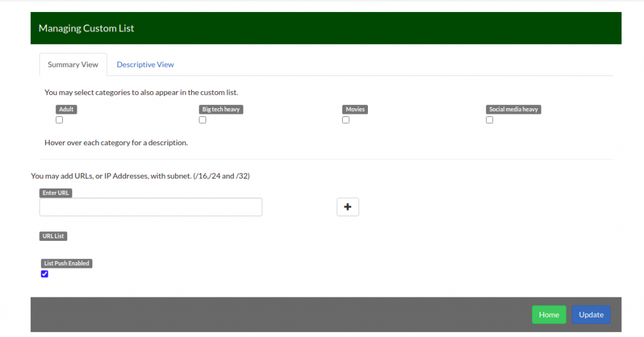Click the 'You may select categories' instruction text
The height and width of the screenshot is (337, 644).
142,92
